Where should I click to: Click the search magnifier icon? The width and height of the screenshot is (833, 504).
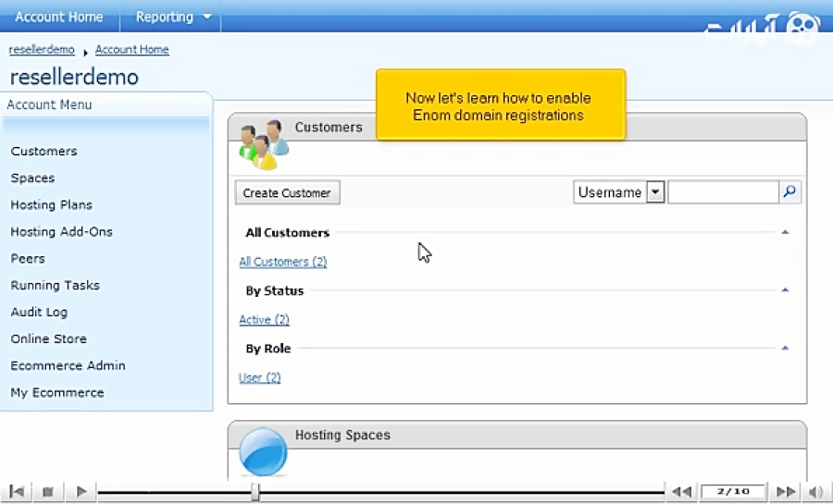click(x=789, y=192)
